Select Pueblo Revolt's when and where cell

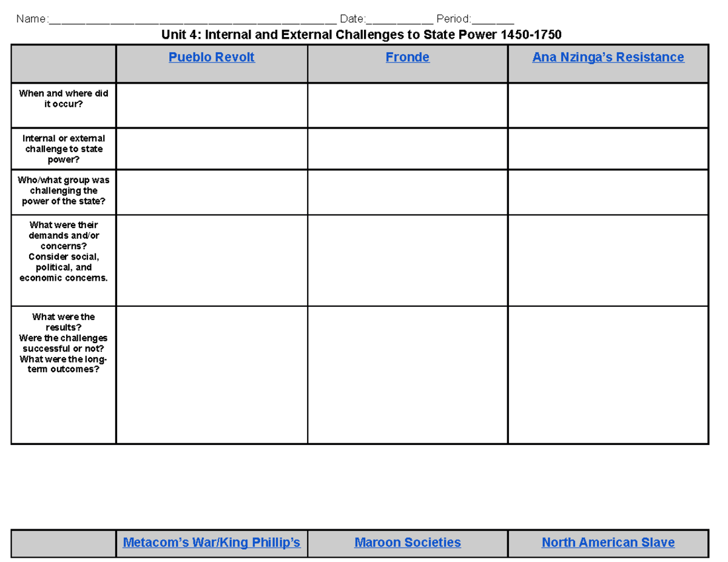[212, 105]
